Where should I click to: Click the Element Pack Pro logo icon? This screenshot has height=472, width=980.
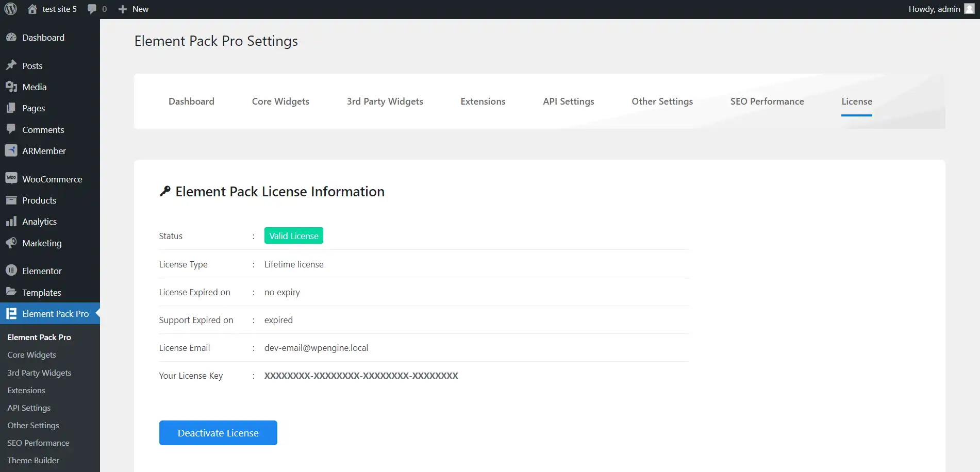[x=11, y=313]
